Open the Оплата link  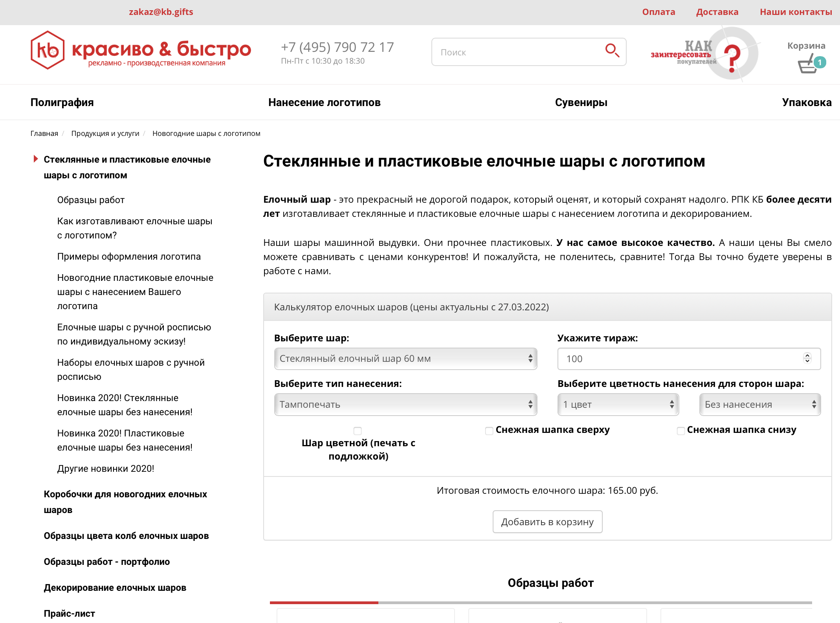pyautogui.click(x=658, y=12)
